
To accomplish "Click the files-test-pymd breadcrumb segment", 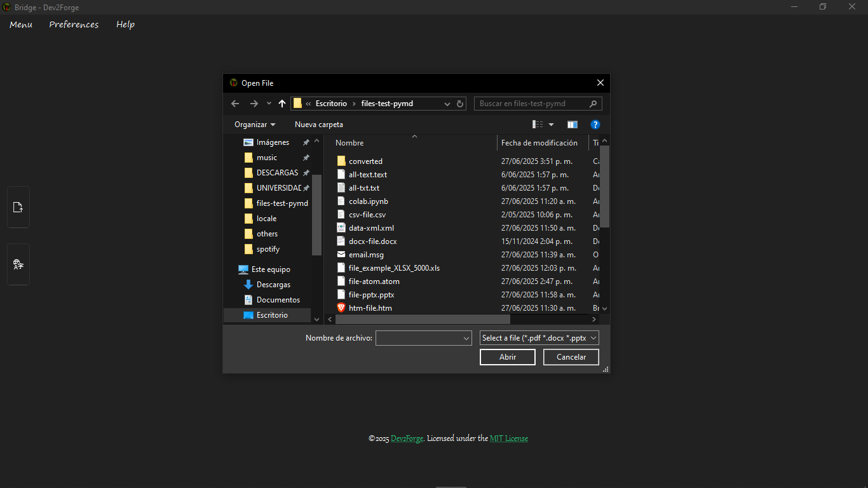I will (387, 104).
